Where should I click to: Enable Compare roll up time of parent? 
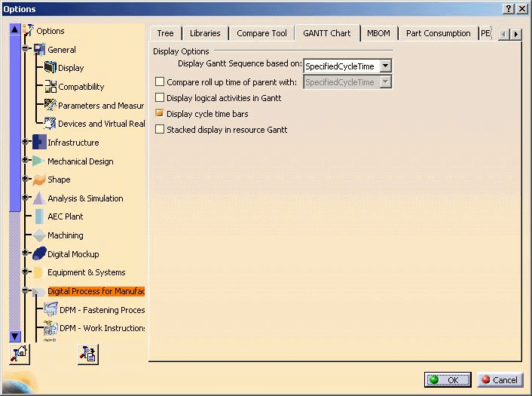click(159, 82)
